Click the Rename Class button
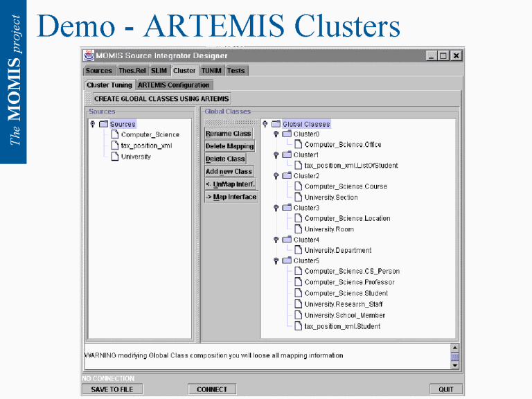 point(228,134)
